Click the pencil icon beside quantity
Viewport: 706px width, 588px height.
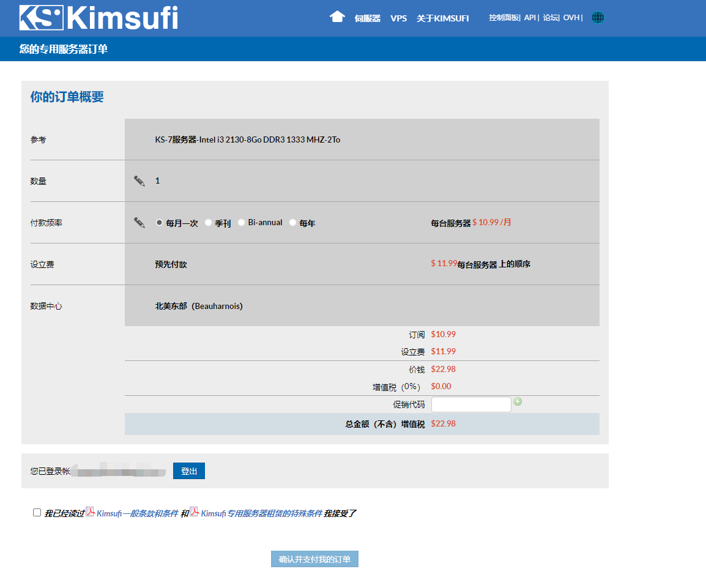(x=139, y=181)
